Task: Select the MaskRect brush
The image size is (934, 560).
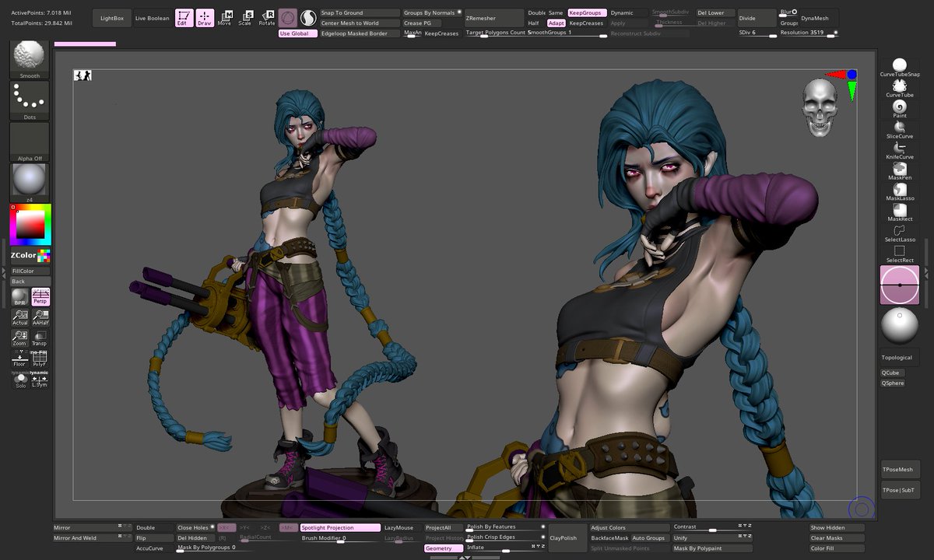Action: (x=900, y=212)
